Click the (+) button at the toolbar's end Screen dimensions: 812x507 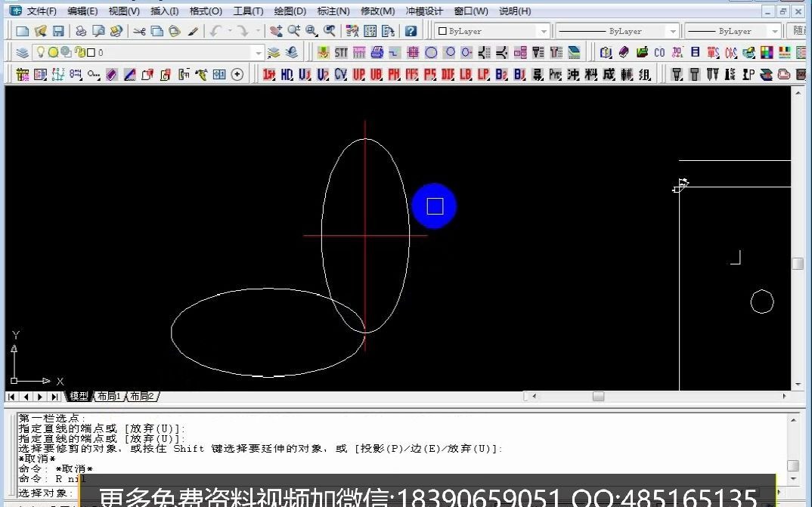pos(237,74)
